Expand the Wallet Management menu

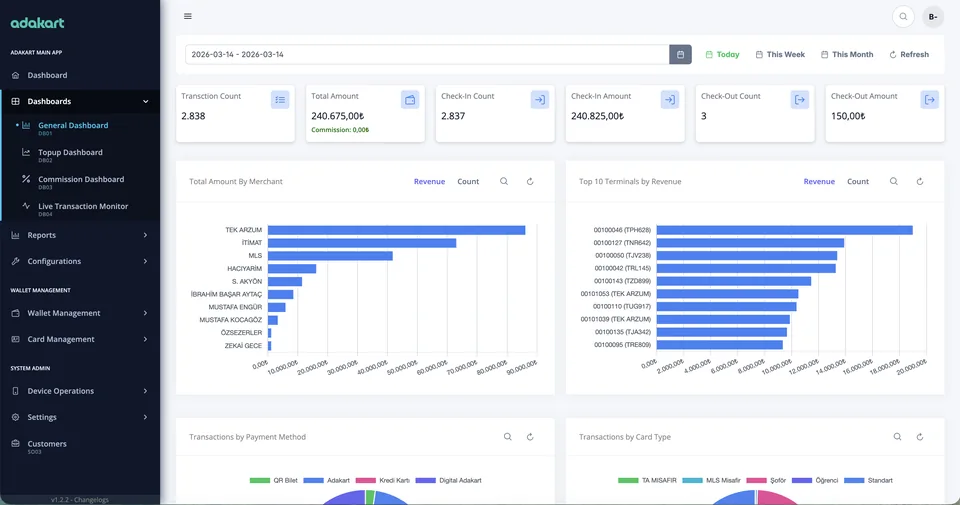pos(80,313)
